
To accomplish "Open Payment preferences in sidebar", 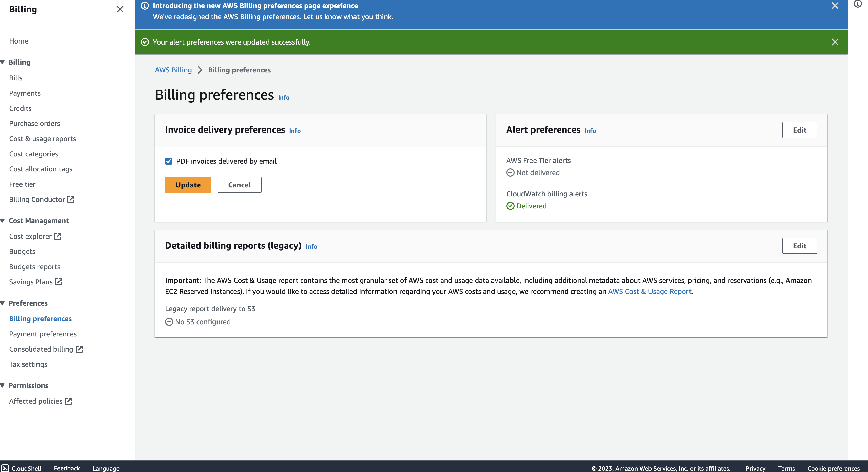I will 43,334.
